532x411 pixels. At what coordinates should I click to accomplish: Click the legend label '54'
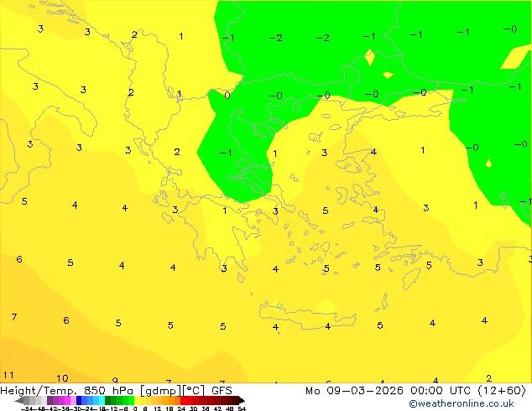[242, 408]
